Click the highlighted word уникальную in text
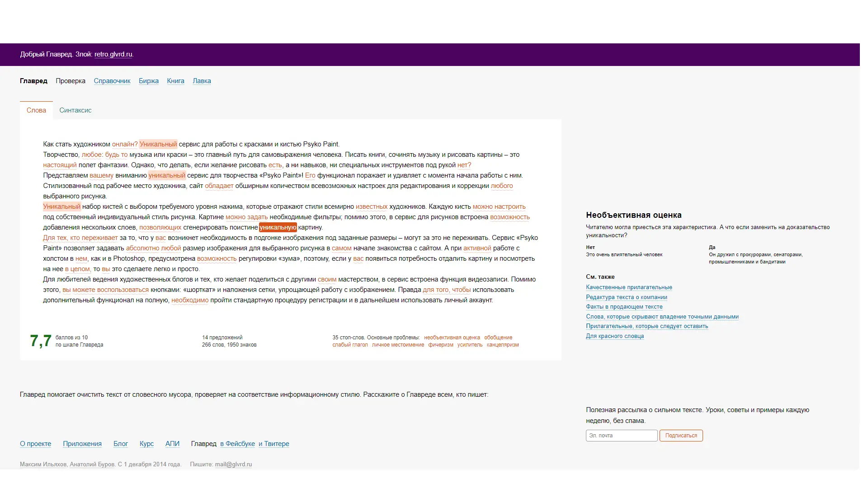This screenshot has height=488, width=868. pyautogui.click(x=278, y=227)
